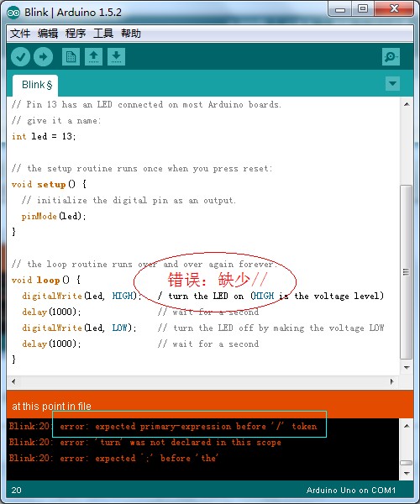Open the 文件 menu
Screen dimensions: 420x504
tap(20, 33)
